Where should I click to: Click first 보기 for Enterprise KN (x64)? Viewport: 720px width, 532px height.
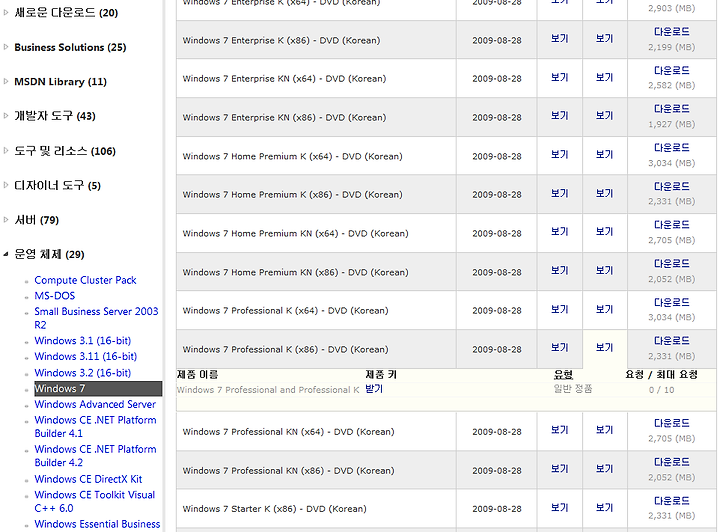click(x=559, y=78)
